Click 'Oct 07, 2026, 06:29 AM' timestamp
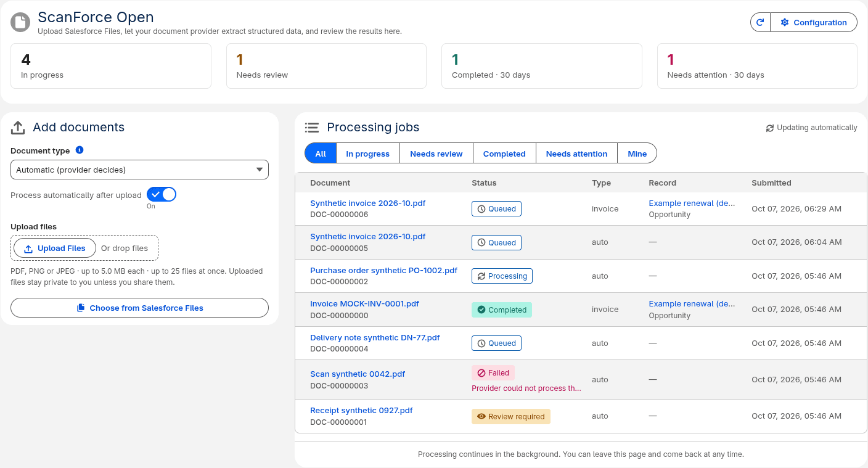868x468 pixels. (796, 208)
